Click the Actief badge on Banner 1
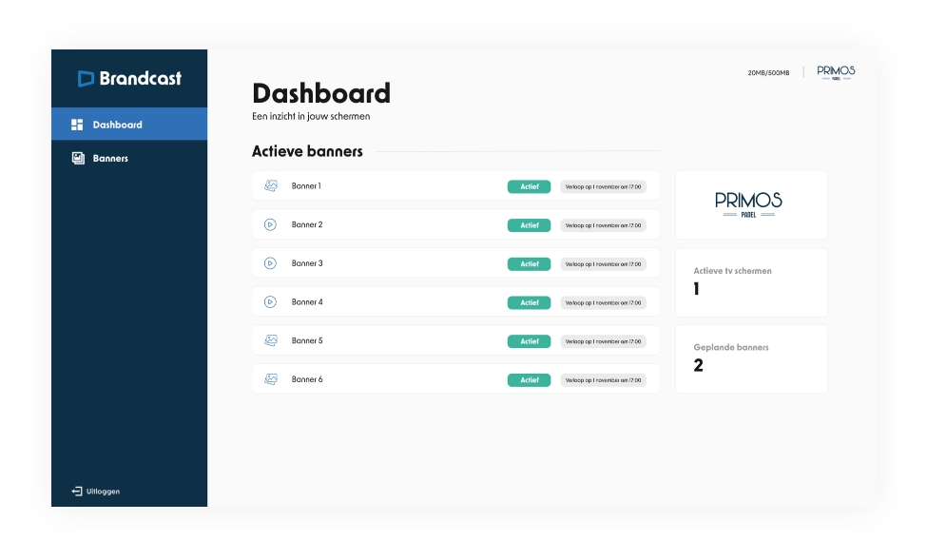927x560 pixels. (529, 187)
